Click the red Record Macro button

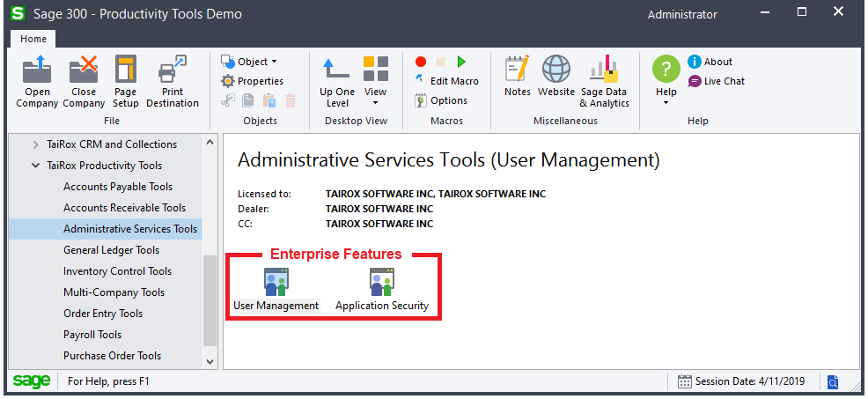421,62
